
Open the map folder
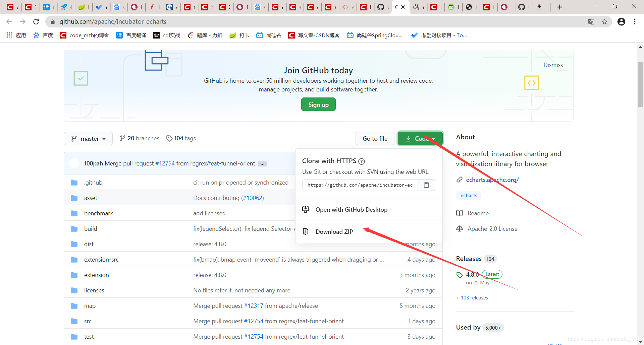(90, 306)
